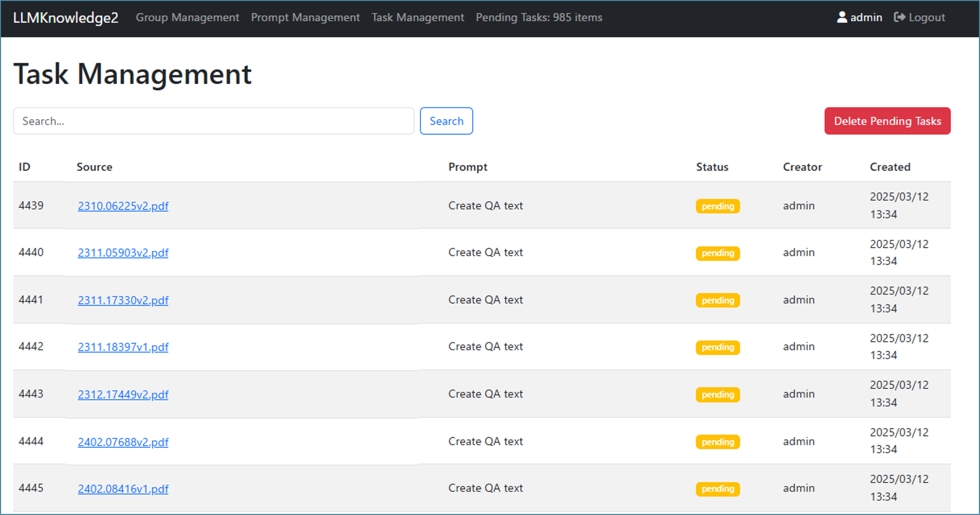Open 2311.17330v2.pdf source link
Screen dimensions: 980x515
123,300
